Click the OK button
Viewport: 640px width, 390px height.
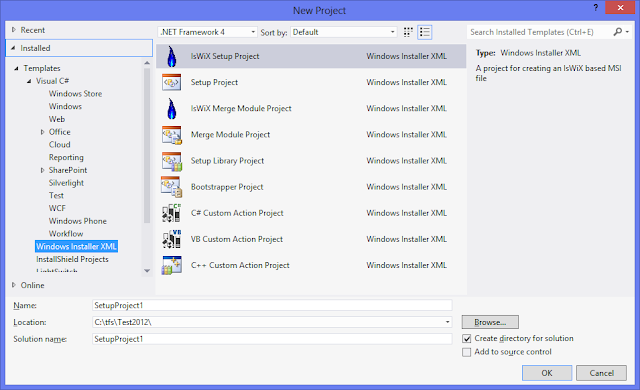(547, 373)
